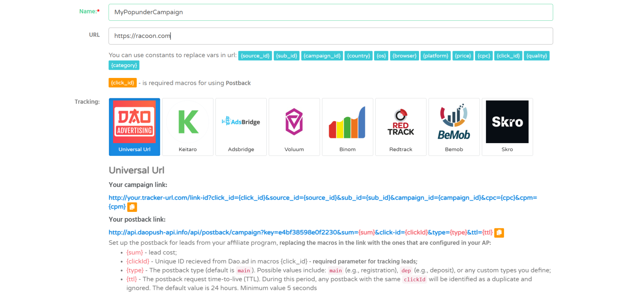Pick the Skro tracker tile

click(508, 127)
